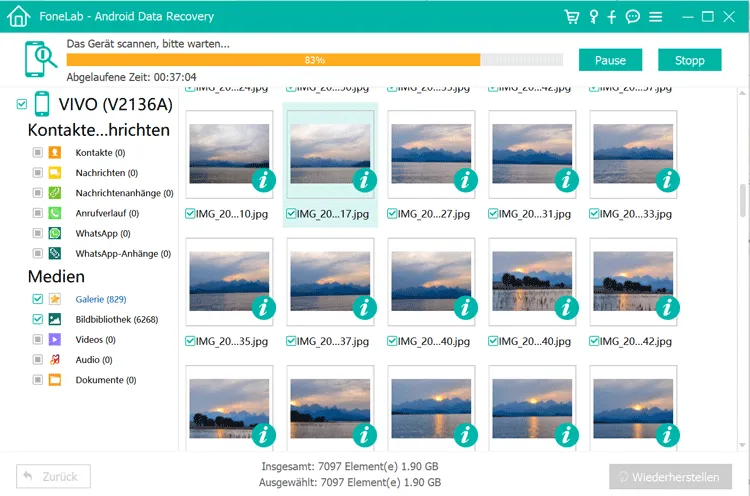Image resolution: width=750 pixels, height=496 pixels.
Task: Select Kontakte (0) in sidebar
Action: (x=100, y=153)
